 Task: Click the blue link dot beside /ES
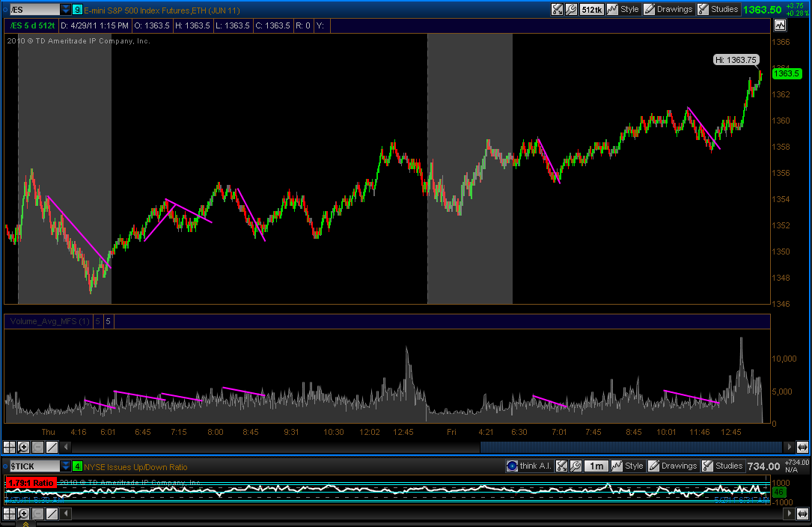point(5,10)
